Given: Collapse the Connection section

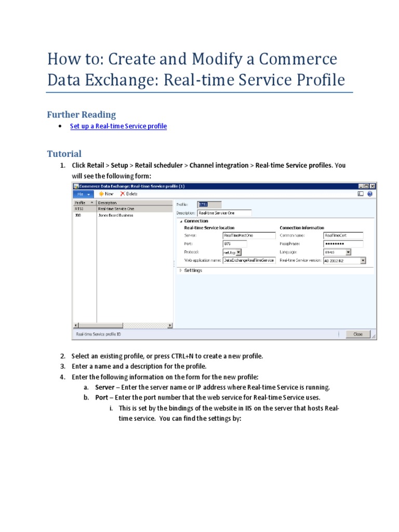Looking at the screenshot, I should coord(181,221).
